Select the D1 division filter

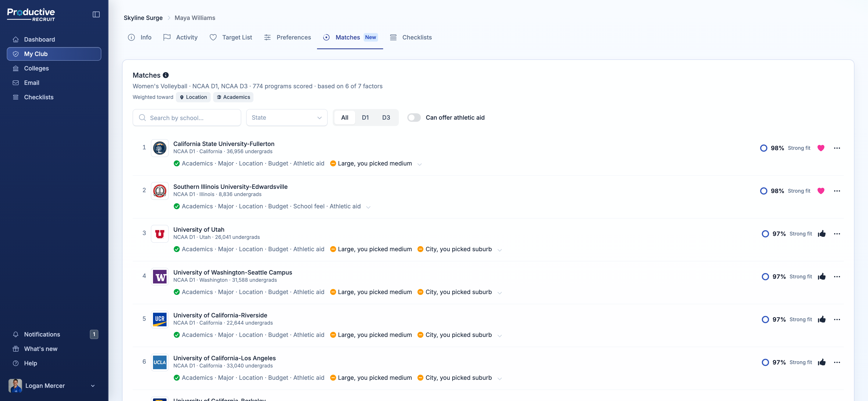(365, 118)
